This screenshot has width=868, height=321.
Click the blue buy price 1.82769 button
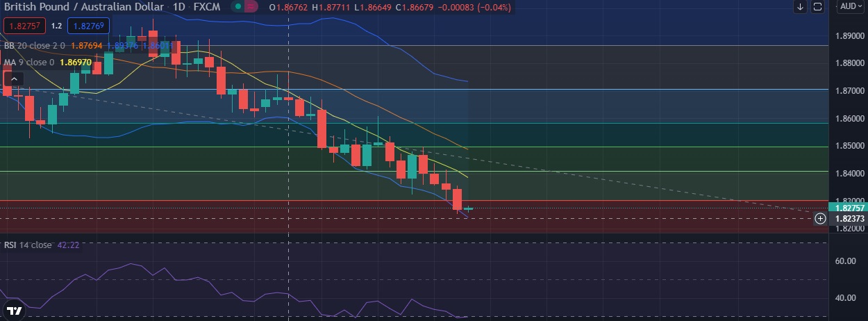pyautogui.click(x=89, y=26)
